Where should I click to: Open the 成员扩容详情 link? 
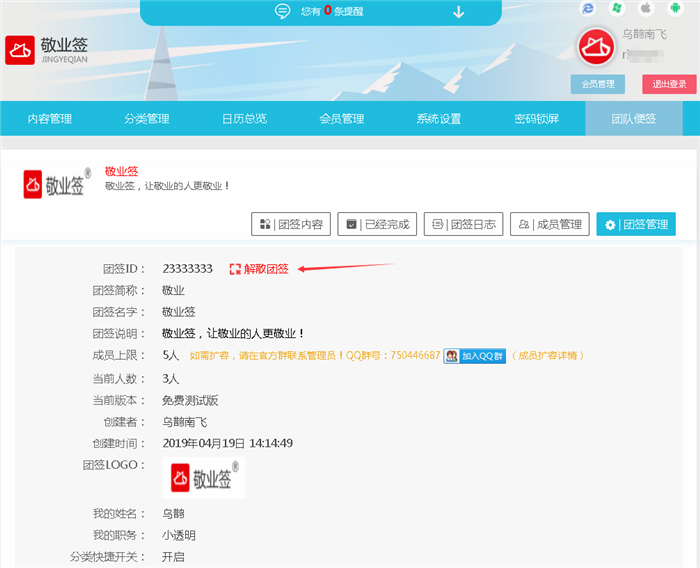click(547, 355)
